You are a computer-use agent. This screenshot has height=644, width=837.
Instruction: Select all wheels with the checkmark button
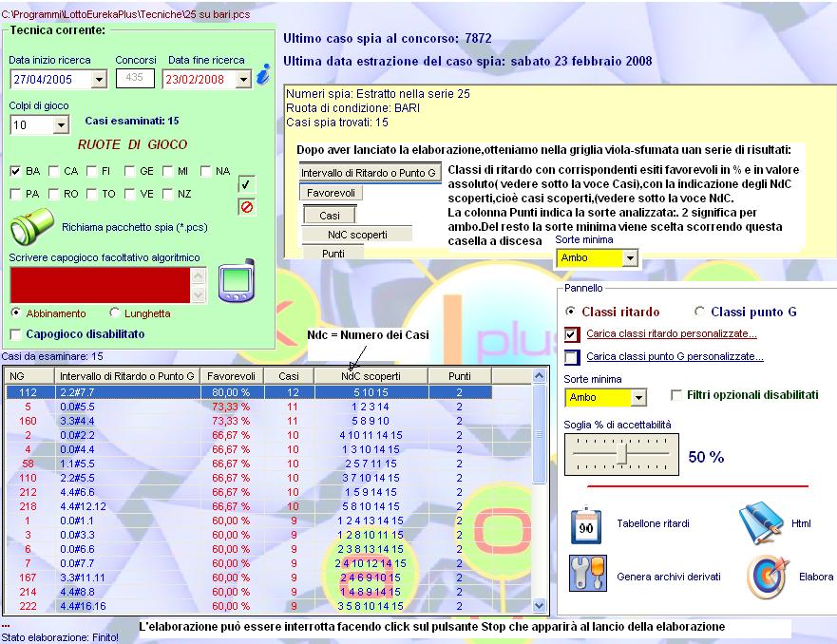pyautogui.click(x=246, y=184)
